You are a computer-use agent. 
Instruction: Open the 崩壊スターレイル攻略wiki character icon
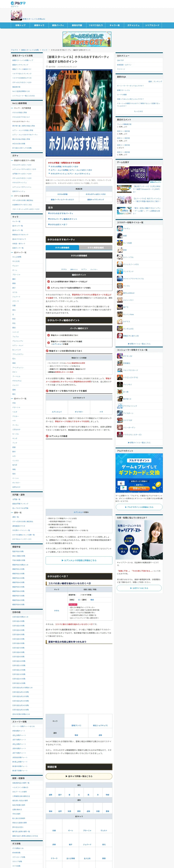[17, 15]
